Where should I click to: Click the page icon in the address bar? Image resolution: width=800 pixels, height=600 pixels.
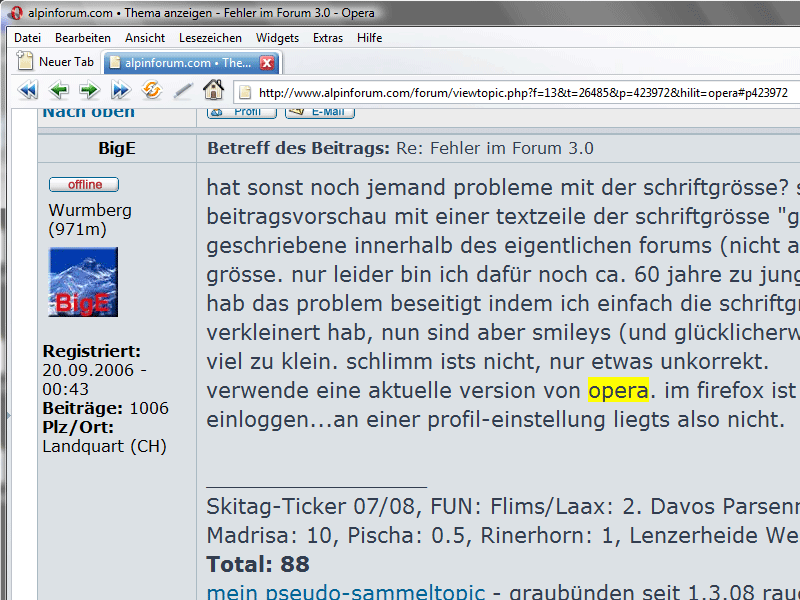coord(244,93)
